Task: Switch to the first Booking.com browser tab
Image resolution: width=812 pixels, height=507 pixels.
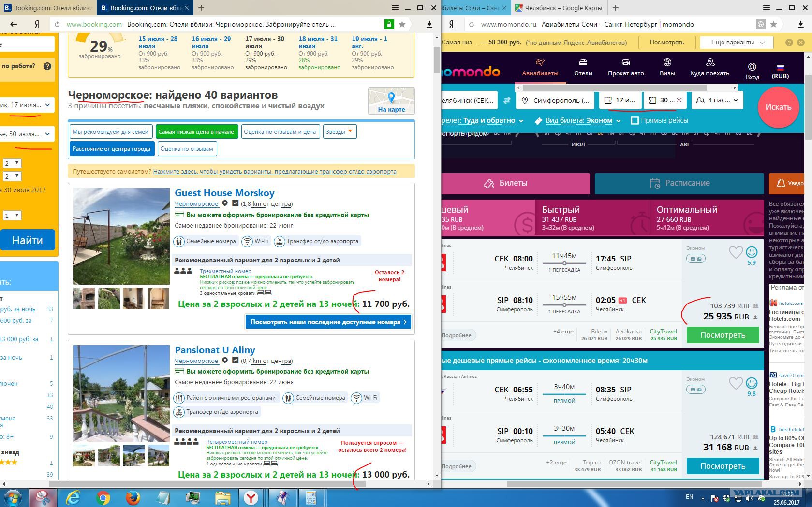Action: [x=48, y=8]
